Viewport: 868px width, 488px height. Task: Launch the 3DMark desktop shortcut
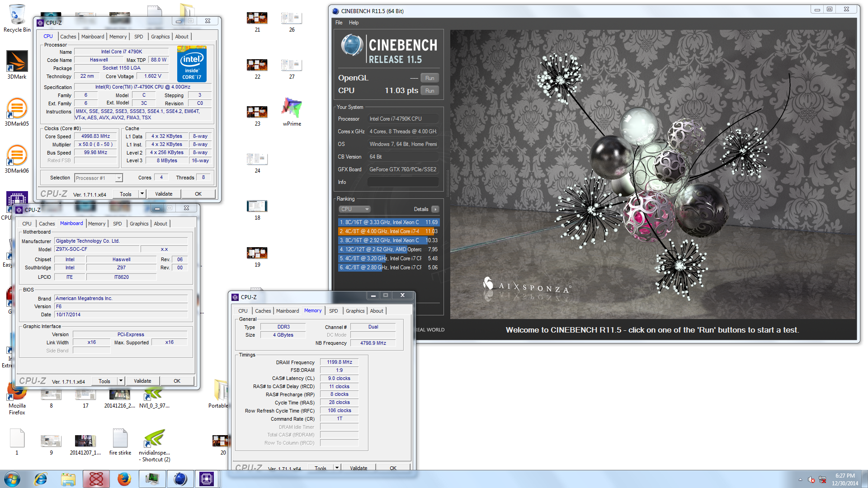(17, 65)
